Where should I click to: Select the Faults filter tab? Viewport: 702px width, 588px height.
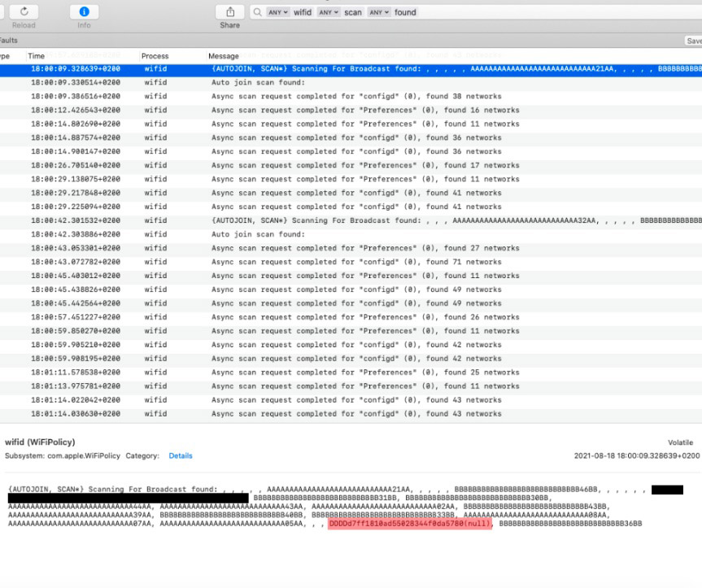coord(8,41)
